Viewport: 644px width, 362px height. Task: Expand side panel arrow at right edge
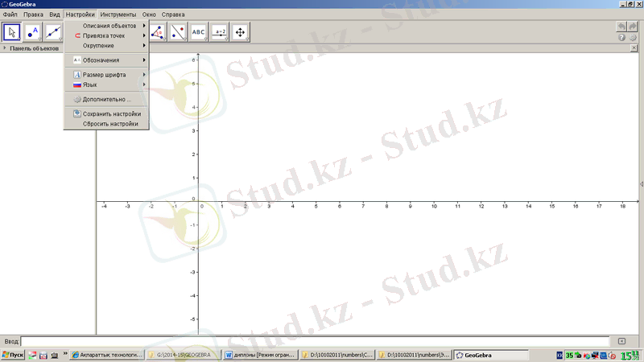pyautogui.click(x=642, y=184)
